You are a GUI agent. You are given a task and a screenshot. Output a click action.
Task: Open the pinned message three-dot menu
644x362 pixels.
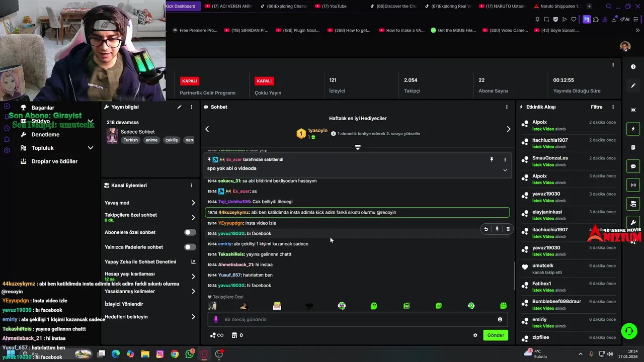[x=505, y=159]
